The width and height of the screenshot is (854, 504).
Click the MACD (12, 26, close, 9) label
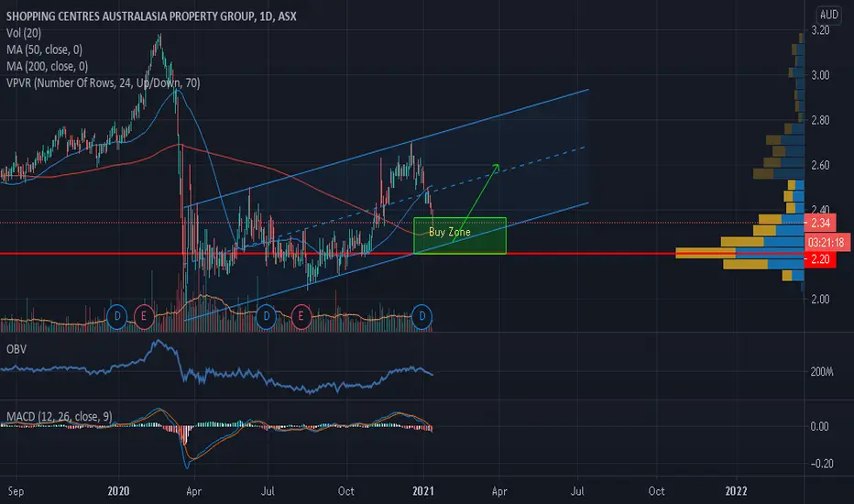(60, 416)
